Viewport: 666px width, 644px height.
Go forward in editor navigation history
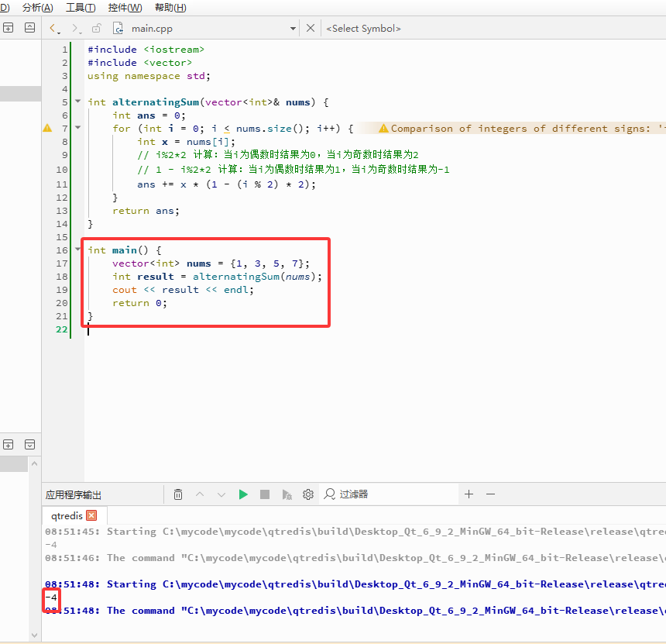click(x=76, y=29)
